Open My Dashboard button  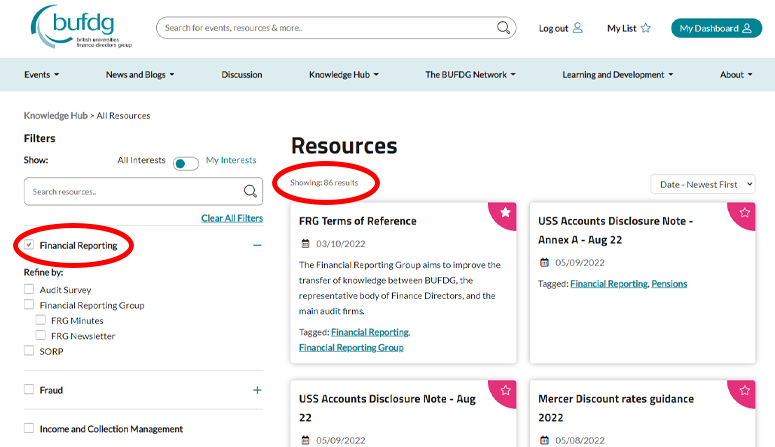(715, 28)
